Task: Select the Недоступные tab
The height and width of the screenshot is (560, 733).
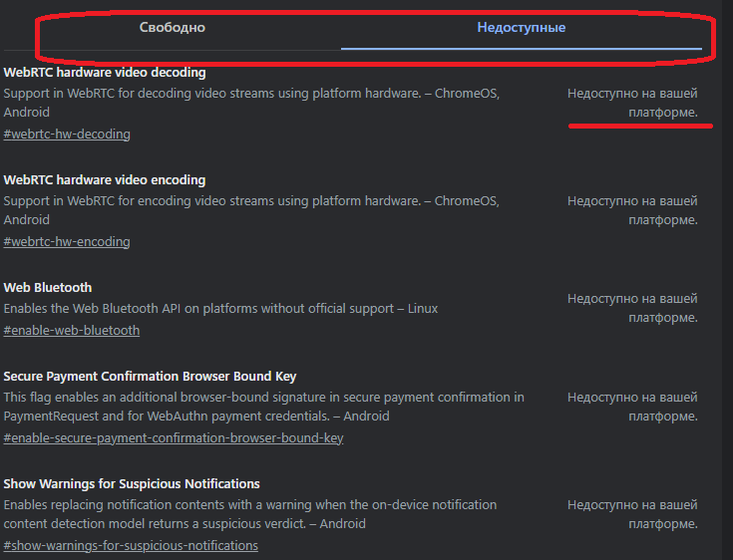Action: click(522, 28)
